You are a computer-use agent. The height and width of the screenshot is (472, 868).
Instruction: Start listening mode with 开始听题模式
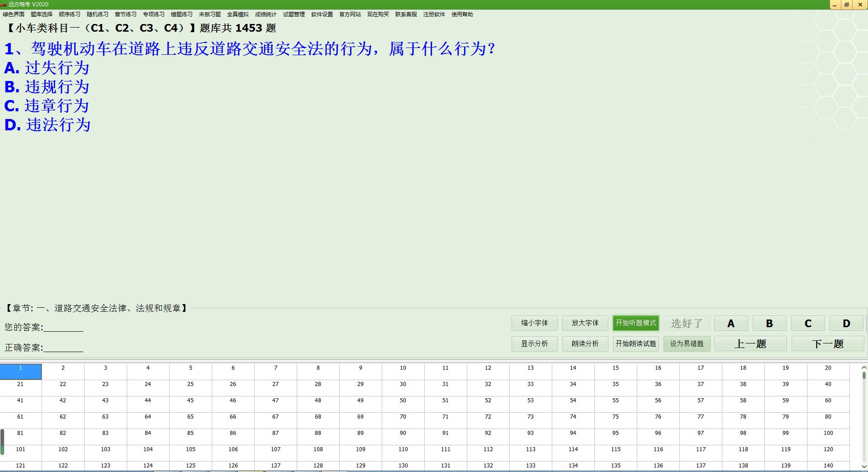[x=636, y=323]
